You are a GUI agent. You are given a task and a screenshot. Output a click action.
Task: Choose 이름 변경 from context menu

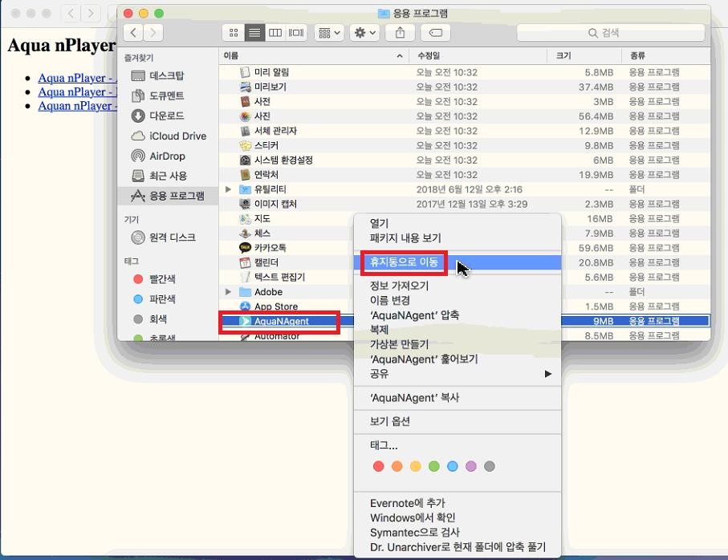458,301
